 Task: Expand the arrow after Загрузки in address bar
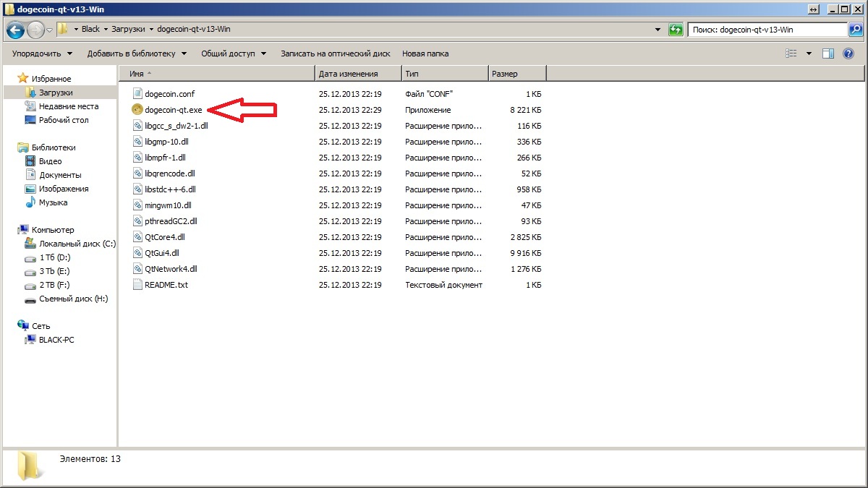click(x=151, y=30)
